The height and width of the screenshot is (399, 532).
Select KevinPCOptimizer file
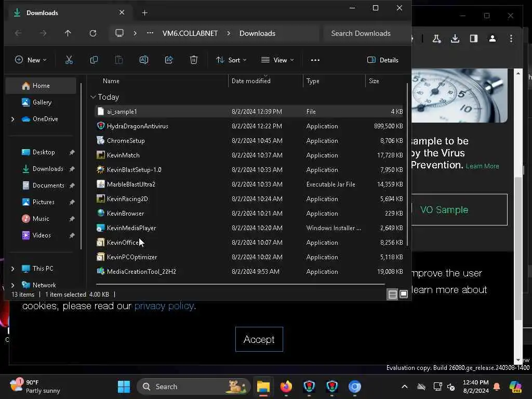(x=249, y=258)
